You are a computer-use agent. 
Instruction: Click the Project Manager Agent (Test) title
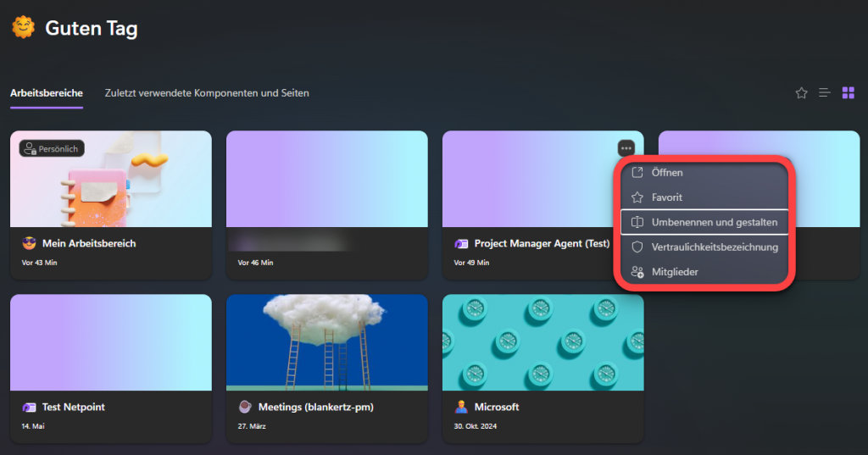[542, 244]
